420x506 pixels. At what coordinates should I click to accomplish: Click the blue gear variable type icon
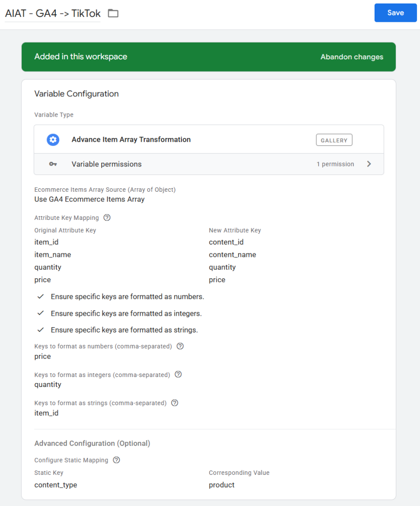[53, 140]
